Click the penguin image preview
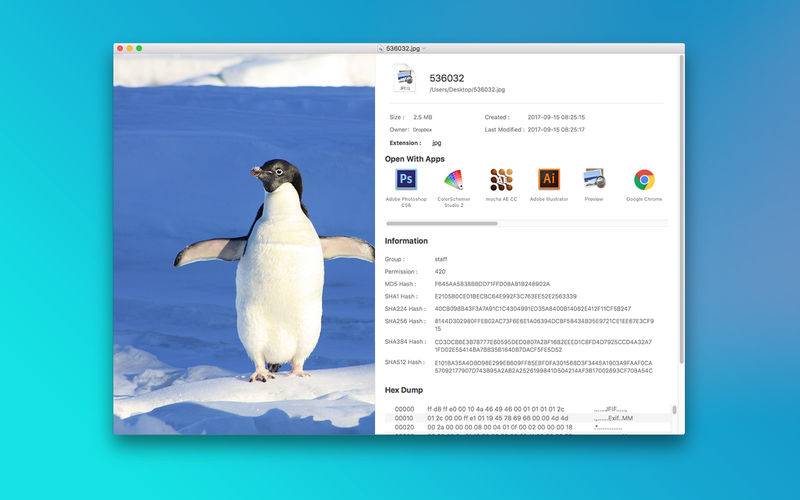Viewport: 800px width, 500px height. (244, 244)
